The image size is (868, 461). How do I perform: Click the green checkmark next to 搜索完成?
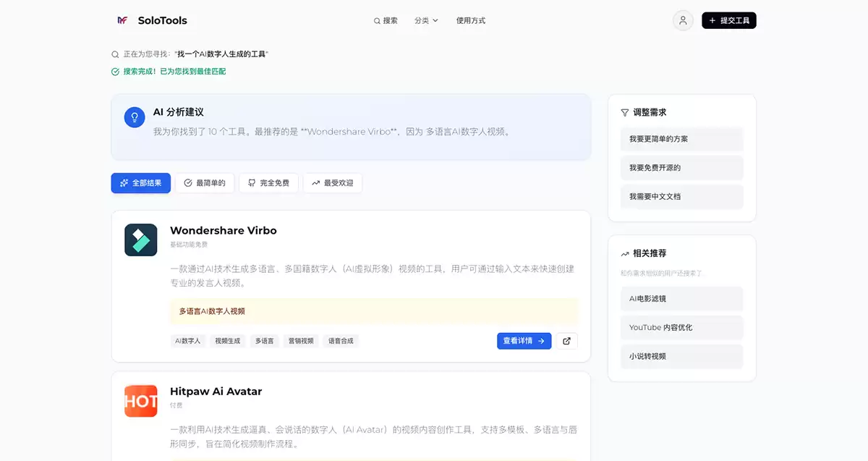click(x=114, y=72)
